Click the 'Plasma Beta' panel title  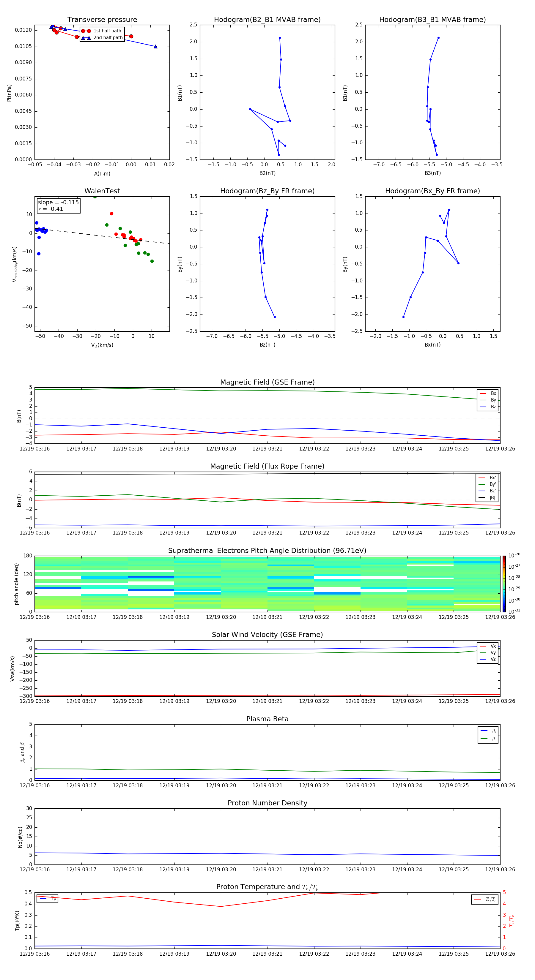pyautogui.click(x=267, y=719)
